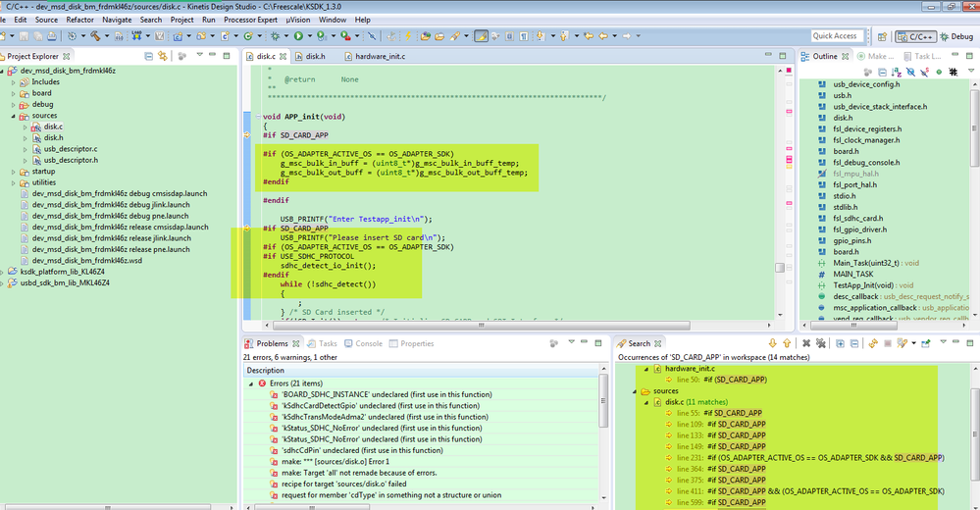Open the Processor Expert menu
Image resolution: width=980 pixels, height=510 pixels.
(252, 20)
